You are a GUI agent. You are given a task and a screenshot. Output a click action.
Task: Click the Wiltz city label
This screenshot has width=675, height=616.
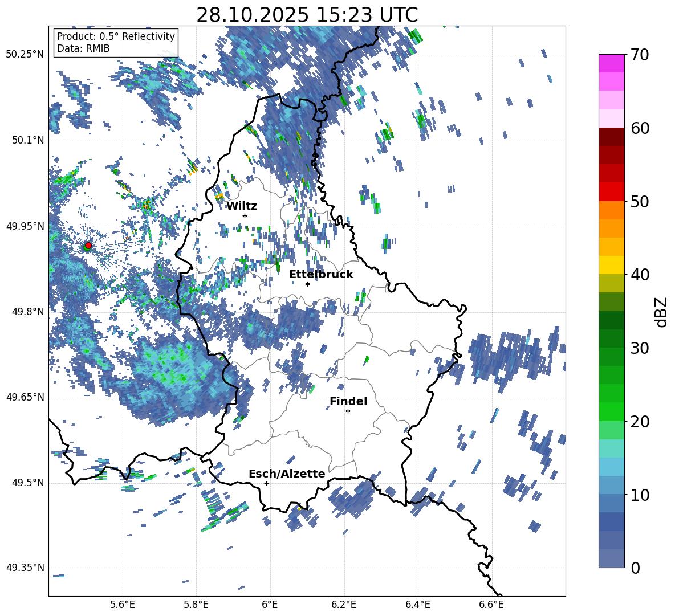(x=242, y=206)
